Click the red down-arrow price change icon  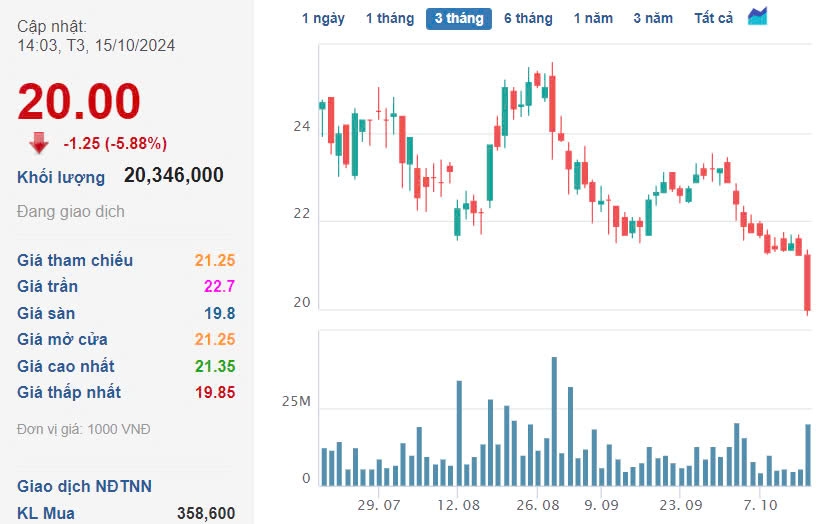coord(39,143)
